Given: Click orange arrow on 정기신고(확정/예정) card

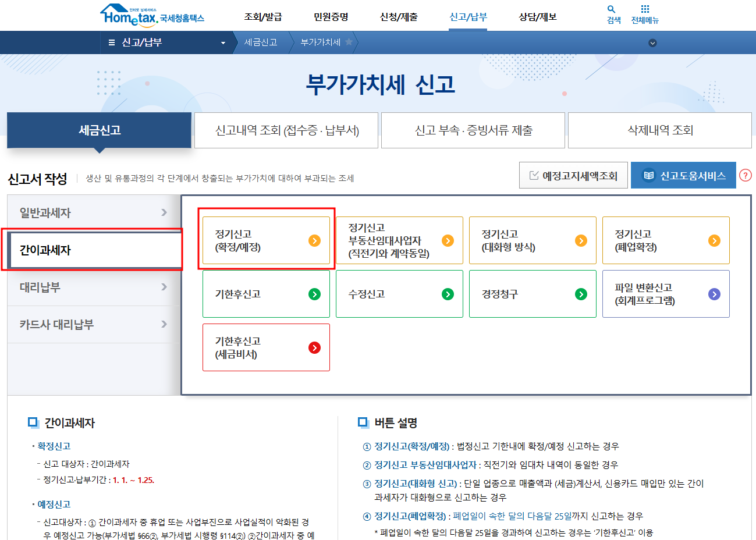Looking at the screenshot, I should click(x=315, y=240).
